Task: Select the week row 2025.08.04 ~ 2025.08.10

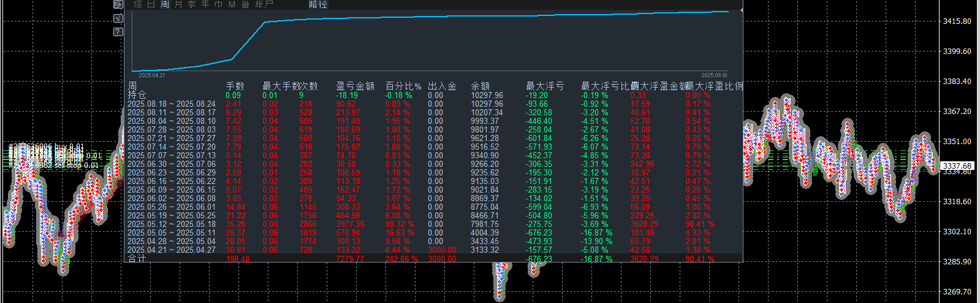Action: pyautogui.click(x=172, y=121)
